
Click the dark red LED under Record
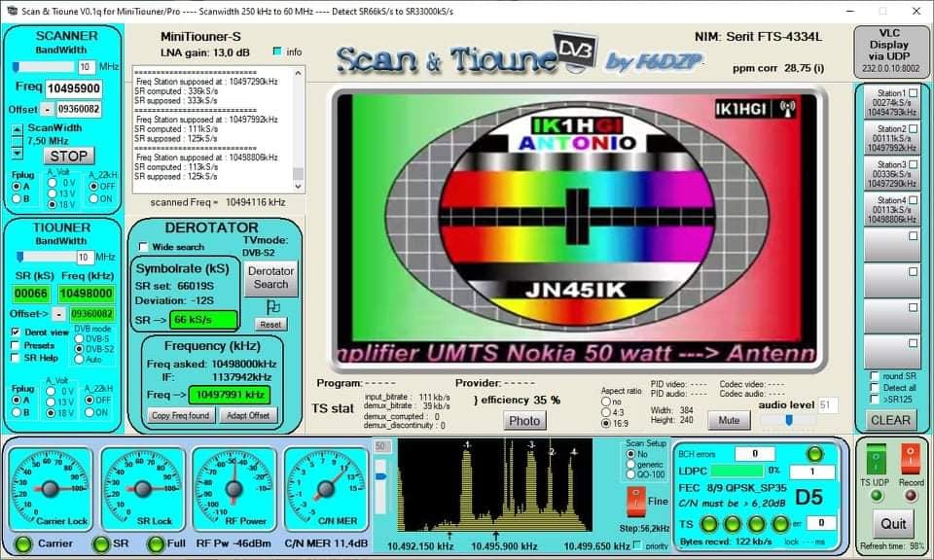click(x=911, y=496)
